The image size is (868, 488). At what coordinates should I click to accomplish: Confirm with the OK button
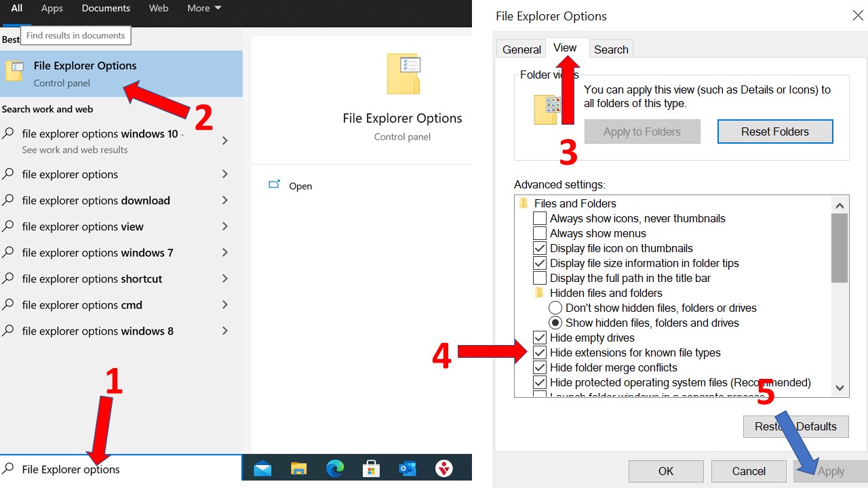pyautogui.click(x=666, y=471)
